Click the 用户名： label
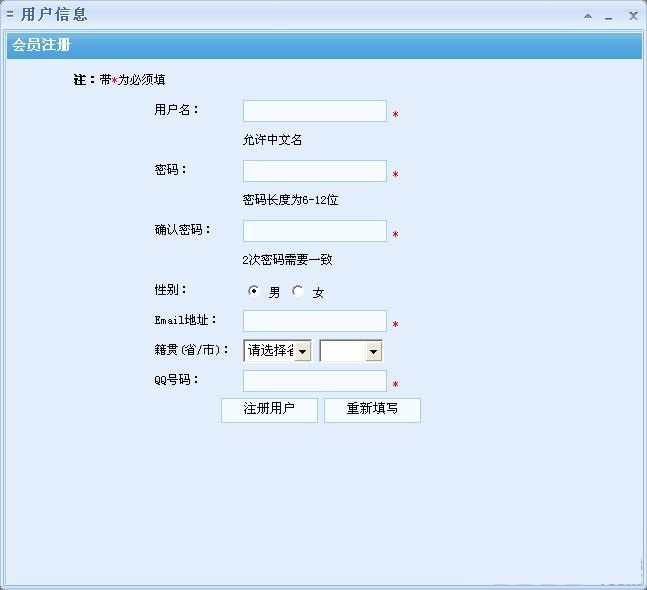Screen dimensions: 647x590 tap(177, 110)
